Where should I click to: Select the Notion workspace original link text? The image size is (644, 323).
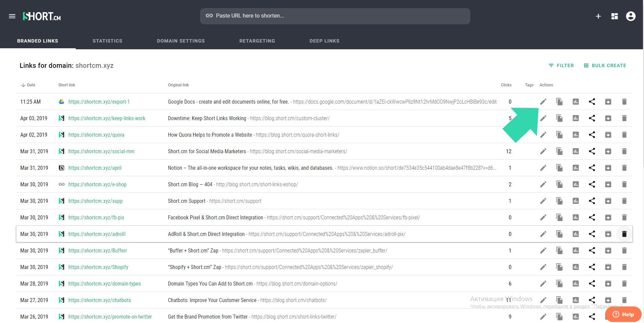point(332,168)
